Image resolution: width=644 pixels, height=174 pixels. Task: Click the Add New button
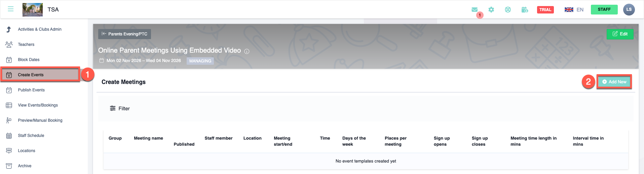(x=614, y=82)
